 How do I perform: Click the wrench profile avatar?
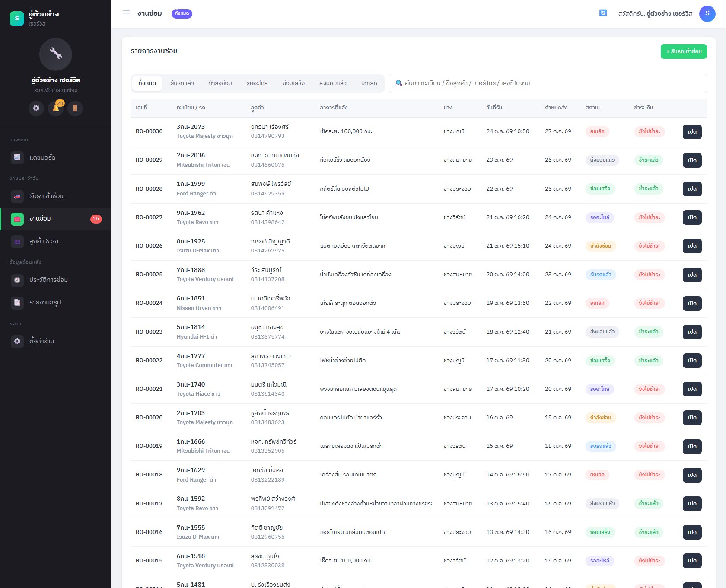(x=56, y=54)
